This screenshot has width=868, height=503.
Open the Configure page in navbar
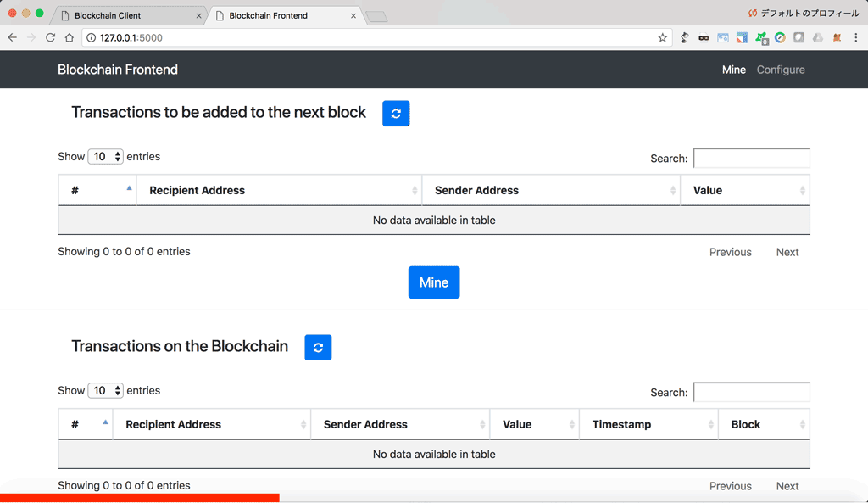point(781,70)
